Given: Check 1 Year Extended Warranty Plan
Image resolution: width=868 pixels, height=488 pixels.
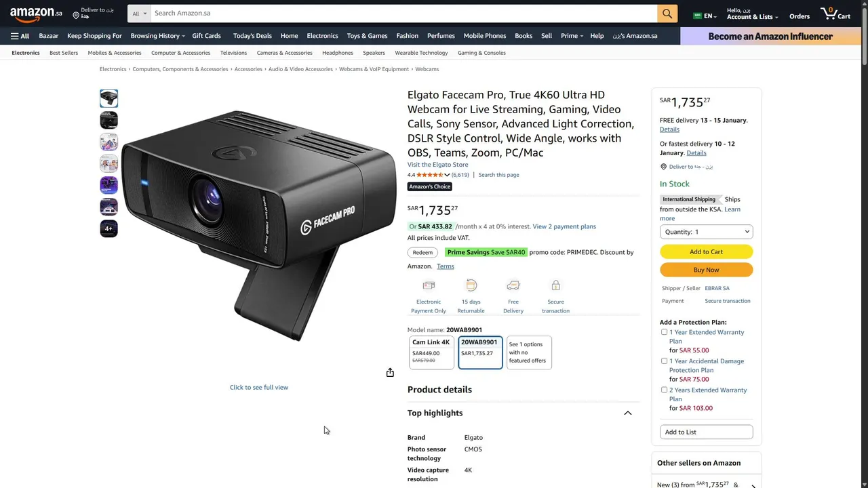Looking at the screenshot, I should coord(664,332).
